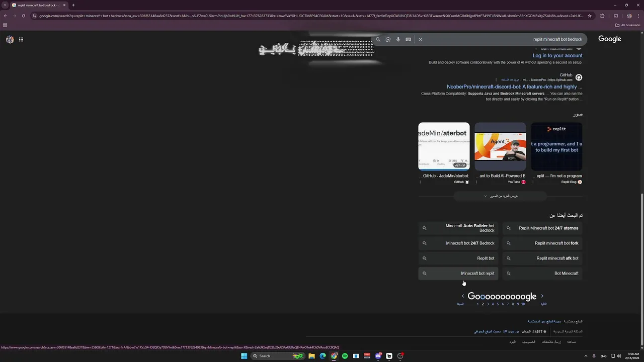Viewport: 644px width, 362px height.
Task: Click the update location link in footer
Action: point(488,331)
